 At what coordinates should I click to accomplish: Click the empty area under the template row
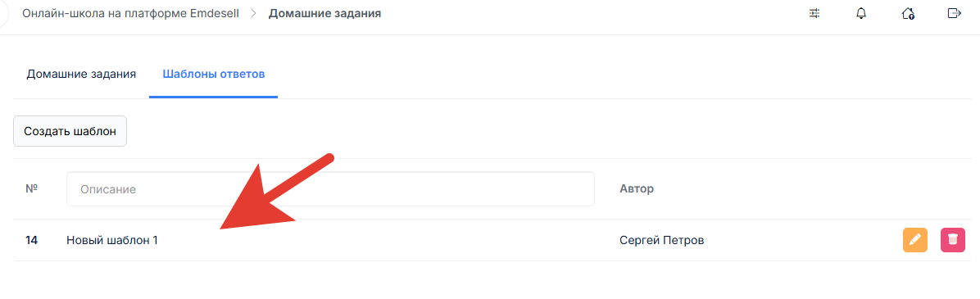[492, 280]
